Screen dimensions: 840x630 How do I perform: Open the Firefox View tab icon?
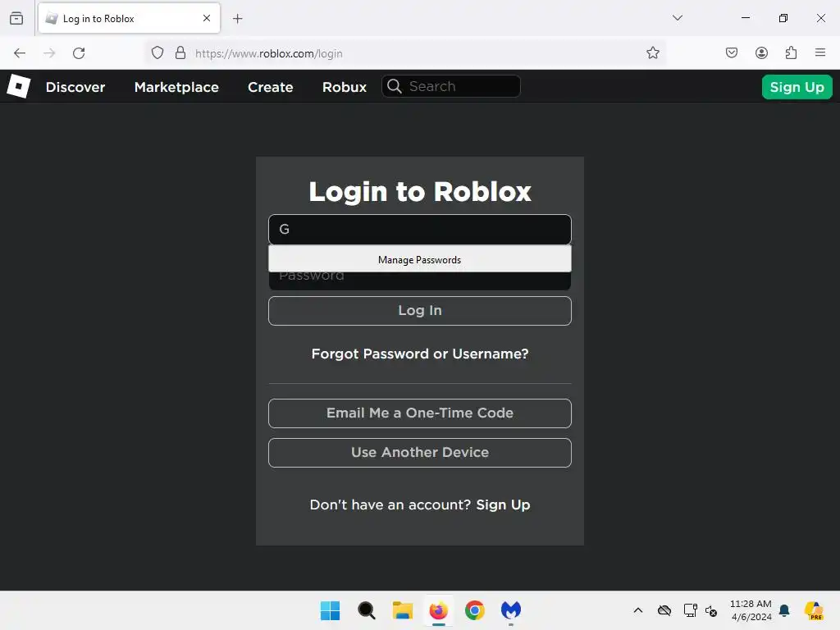click(x=16, y=18)
